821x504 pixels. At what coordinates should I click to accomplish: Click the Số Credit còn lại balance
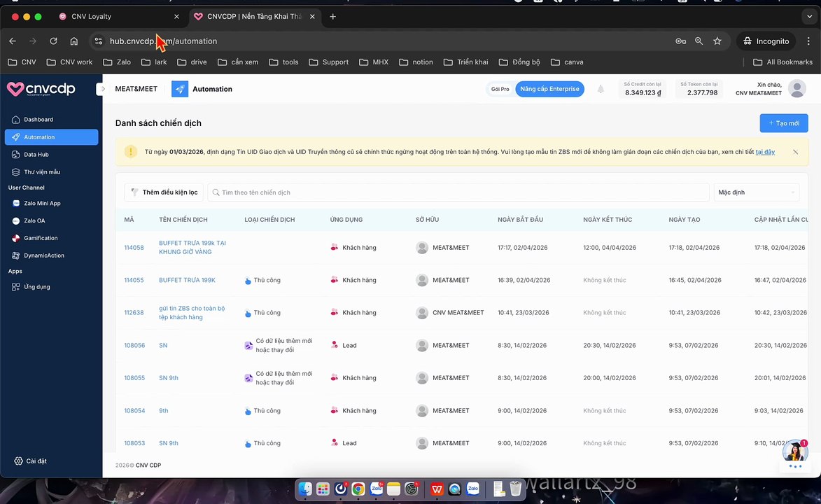[643, 88]
